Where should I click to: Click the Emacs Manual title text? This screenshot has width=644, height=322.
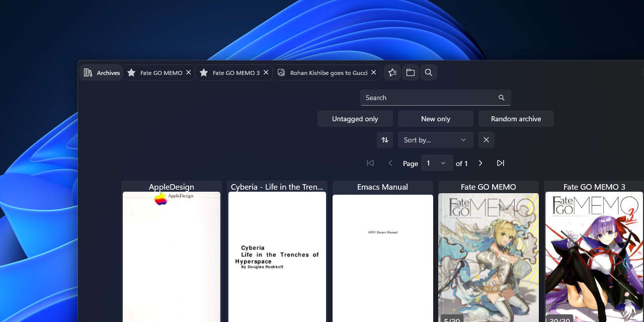click(x=383, y=187)
